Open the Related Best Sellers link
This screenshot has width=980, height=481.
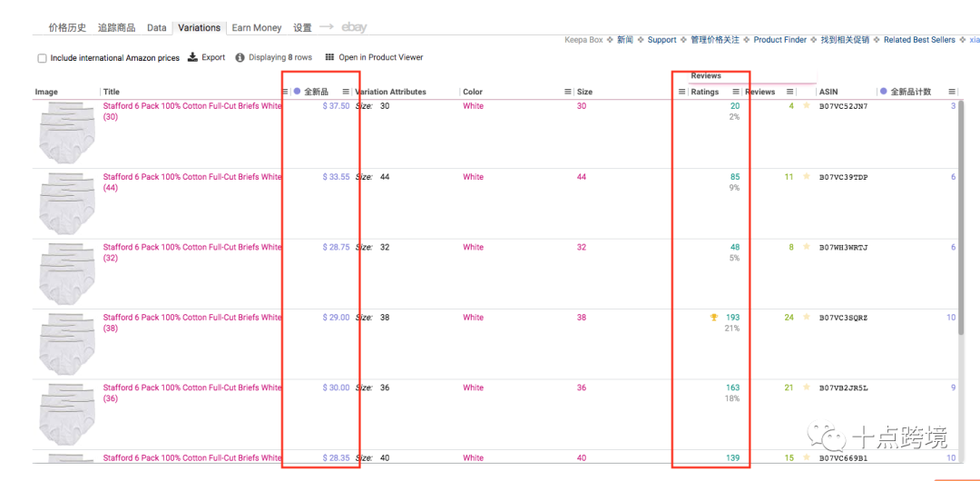tap(919, 40)
